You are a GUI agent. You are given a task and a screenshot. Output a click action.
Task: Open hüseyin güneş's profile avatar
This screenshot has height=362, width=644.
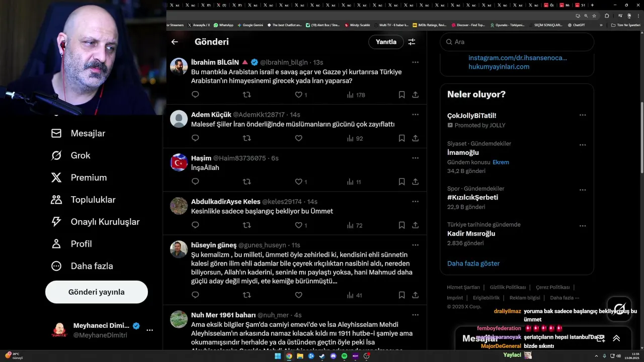click(179, 249)
